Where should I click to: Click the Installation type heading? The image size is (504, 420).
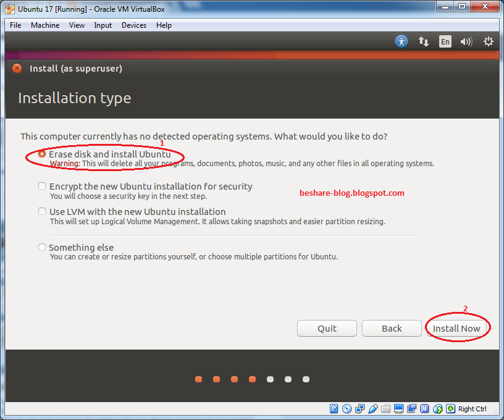click(x=75, y=98)
